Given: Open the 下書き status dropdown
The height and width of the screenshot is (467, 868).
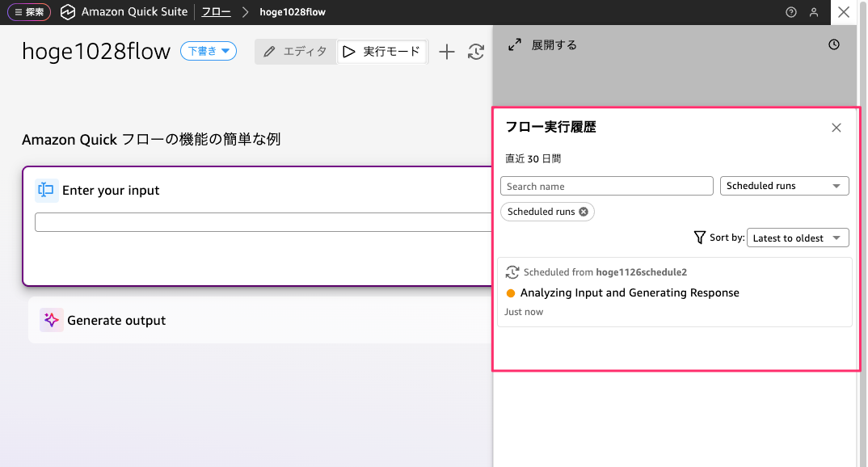Looking at the screenshot, I should pyautogui.click(x=208, y=51).
